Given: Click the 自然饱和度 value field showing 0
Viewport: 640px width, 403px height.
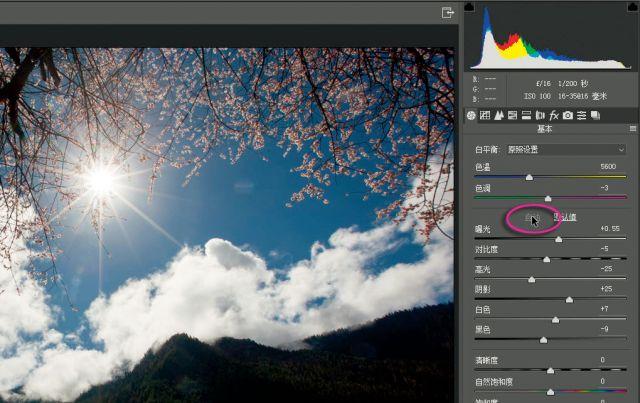Looking at the screenshot, I should (x=602, y=381).
